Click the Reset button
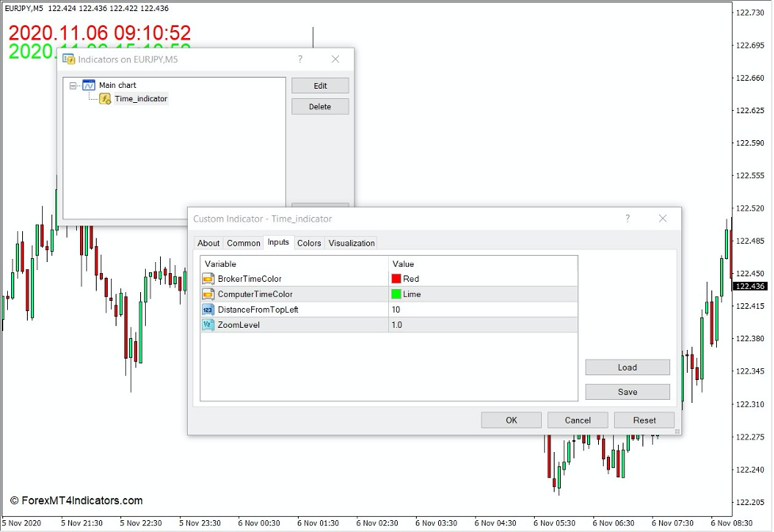The width and height of the screenshot is (774, 532). coord(644,420)
